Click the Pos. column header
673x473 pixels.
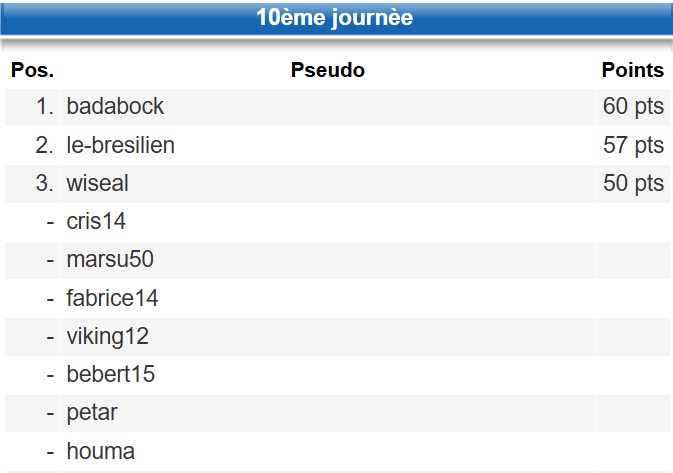click(32, 70)
